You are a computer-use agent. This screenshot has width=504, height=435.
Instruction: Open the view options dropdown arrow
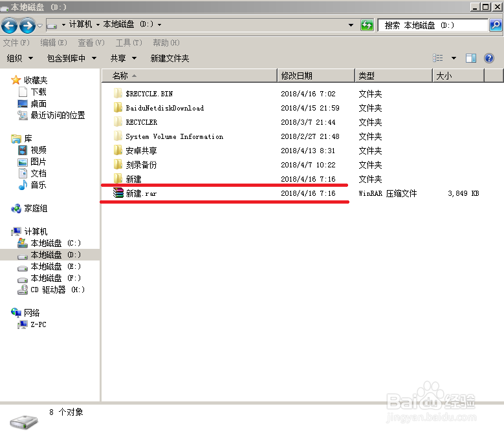pyautogui.click(x=454, y=58)
